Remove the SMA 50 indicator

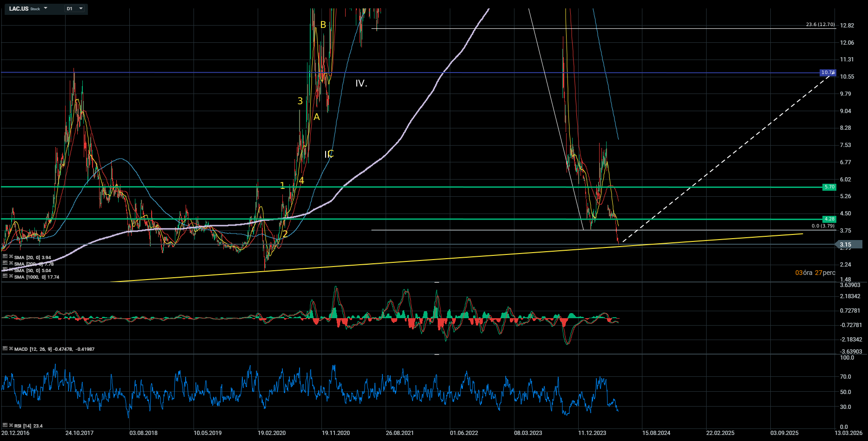pyautogui.click(x=11, y=270)
